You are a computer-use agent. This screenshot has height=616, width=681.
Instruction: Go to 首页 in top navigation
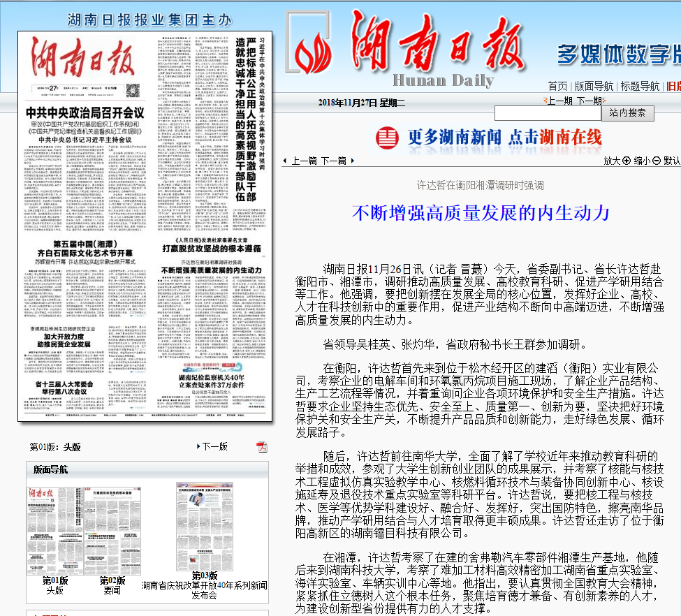(x=557, y=86)
